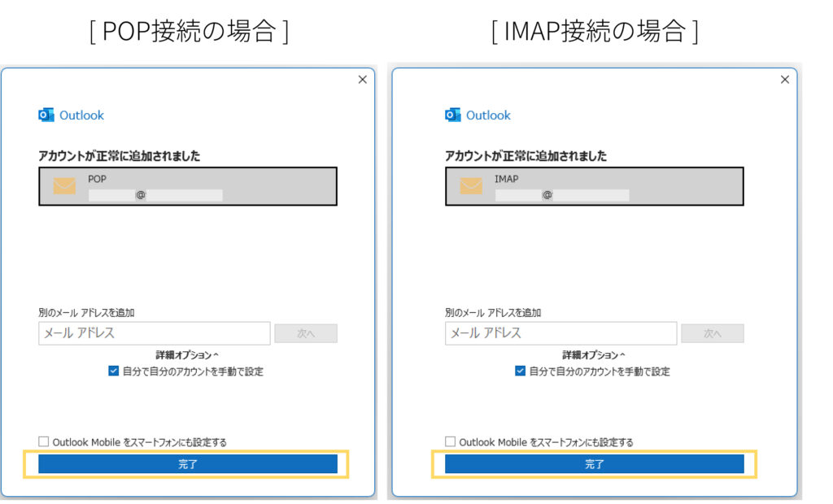833x504 pixels.
Task: Click 次へ button in the IMAP dialog
Action: (x=713, y=333)
